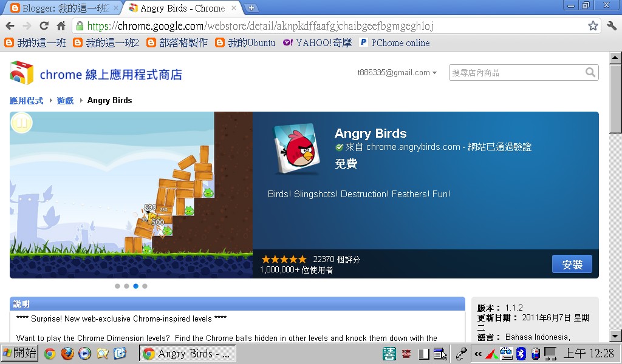Open the 我的這一班2 bookmark
Viewport: 622px width, 364px height.
tap(106, 43)
